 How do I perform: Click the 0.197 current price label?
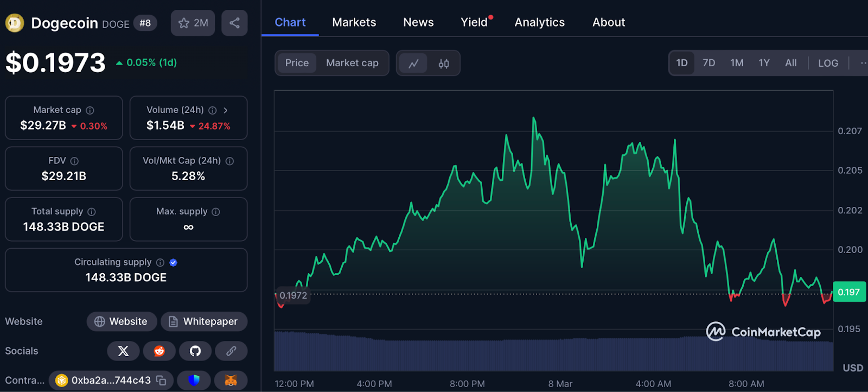(x=849, y=292)
